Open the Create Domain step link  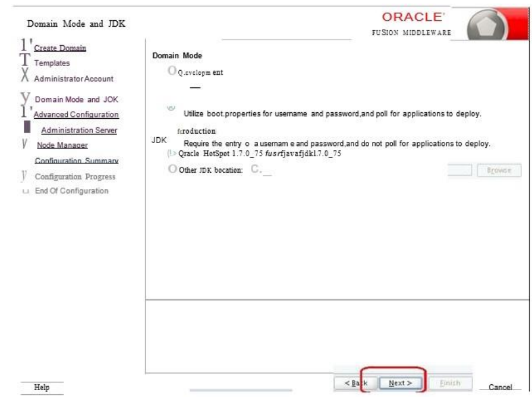[60, 48]
